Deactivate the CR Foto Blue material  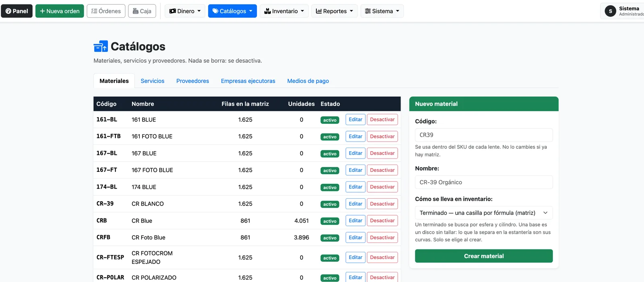click(x=382, y=237)
